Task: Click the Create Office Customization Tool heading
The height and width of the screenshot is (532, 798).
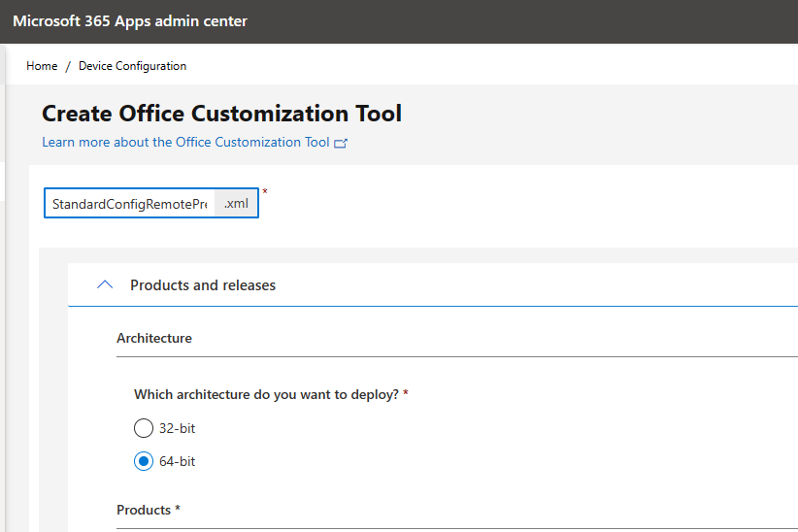Action: click(221, 114)
